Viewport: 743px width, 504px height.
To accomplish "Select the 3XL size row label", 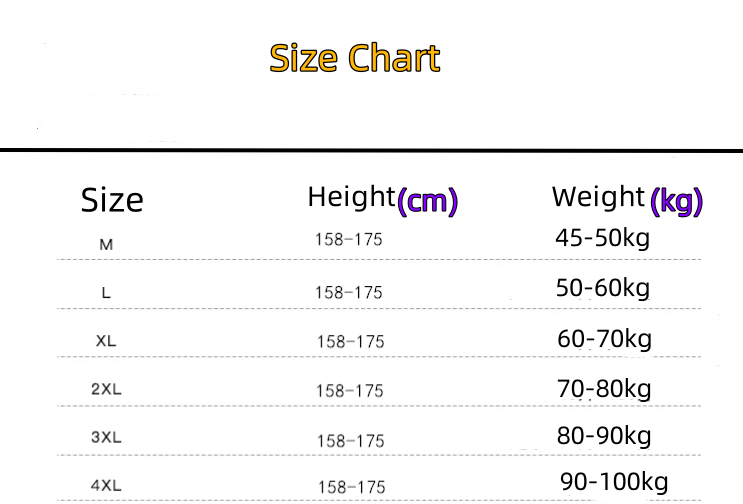I will click(x=106, y=438).
